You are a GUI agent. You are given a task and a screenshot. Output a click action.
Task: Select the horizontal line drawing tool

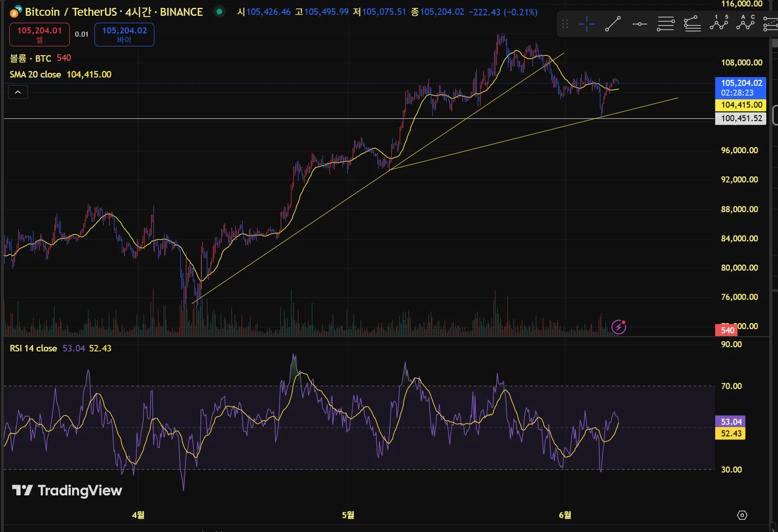point(639,24)
